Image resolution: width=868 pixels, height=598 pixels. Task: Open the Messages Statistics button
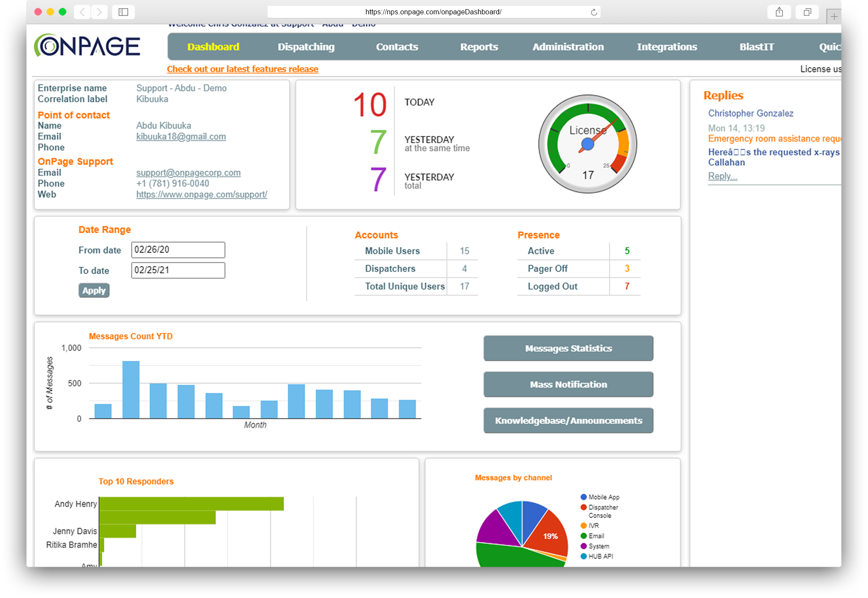click(x=568, y=348)
